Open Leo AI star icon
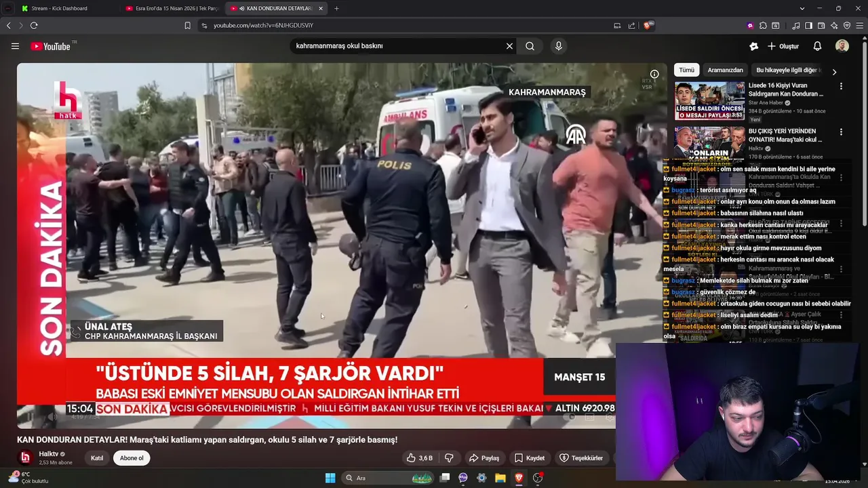Image resolution: width=868 pixels, height=488 pixels. pyautogui.click(x=834, y=25)
